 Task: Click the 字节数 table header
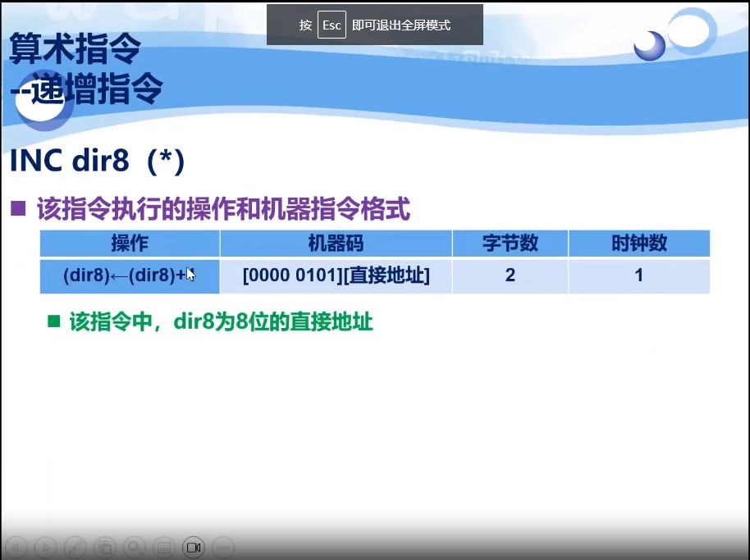tap(510, 244)
